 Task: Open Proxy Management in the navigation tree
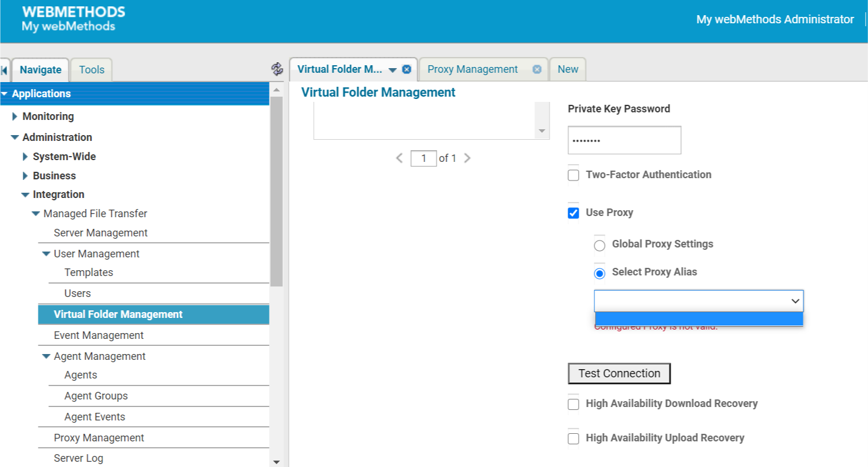click(99, 438)
